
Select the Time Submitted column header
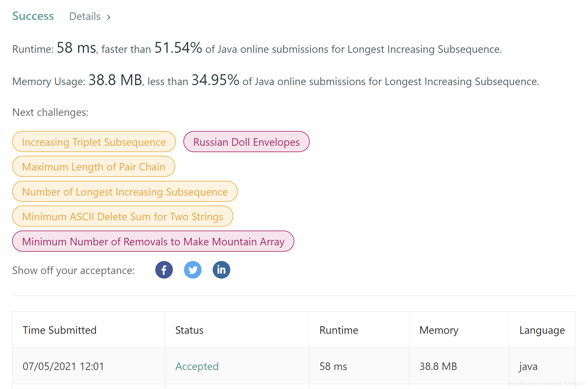point(60,330)
